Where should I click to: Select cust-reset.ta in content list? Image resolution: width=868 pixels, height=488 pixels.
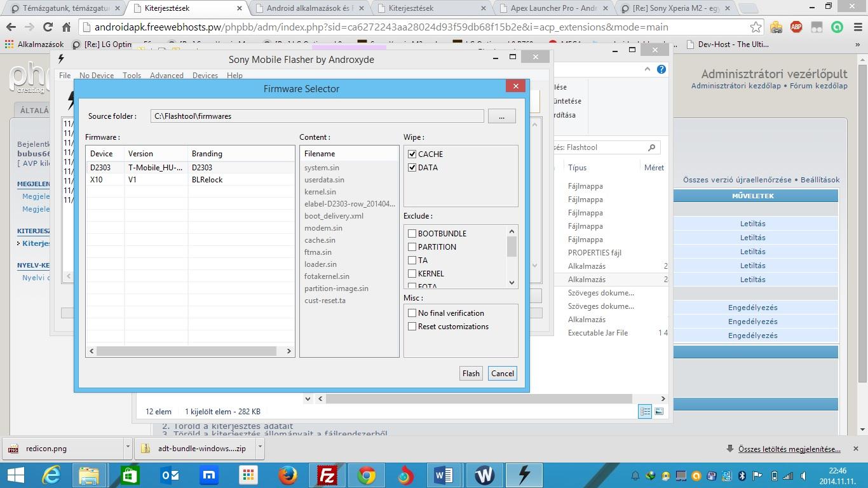tap(325, 301)
